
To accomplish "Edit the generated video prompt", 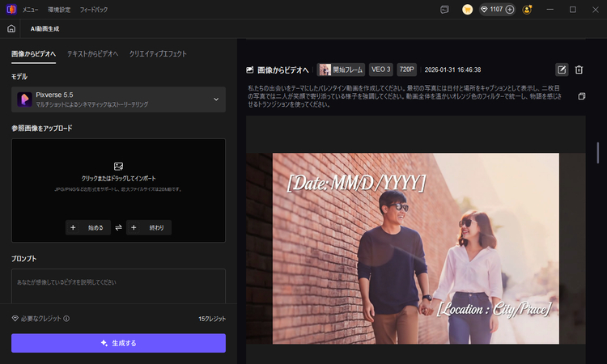I will tap(562, 70).
